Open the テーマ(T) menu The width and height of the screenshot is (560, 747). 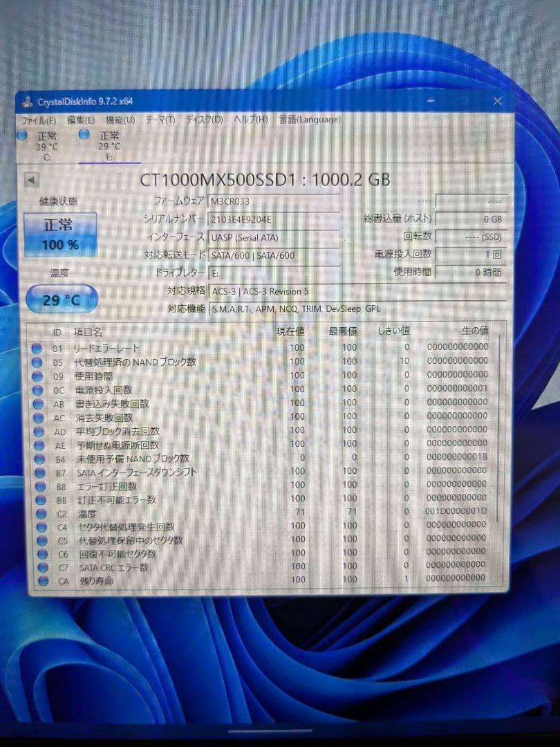160,119
